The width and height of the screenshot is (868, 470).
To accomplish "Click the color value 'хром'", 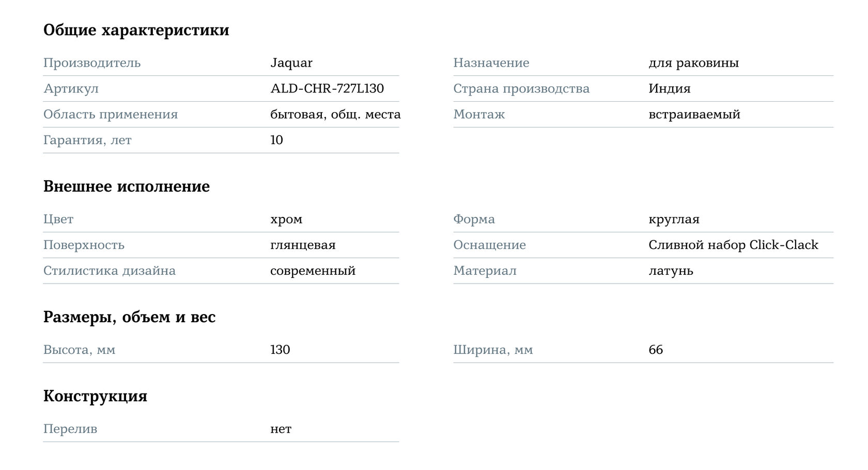I will 286,220.
